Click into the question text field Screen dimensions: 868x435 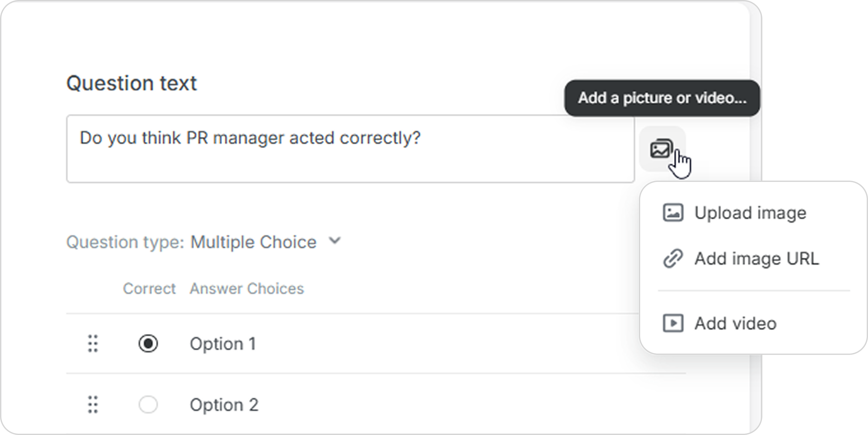pos(350,149)
